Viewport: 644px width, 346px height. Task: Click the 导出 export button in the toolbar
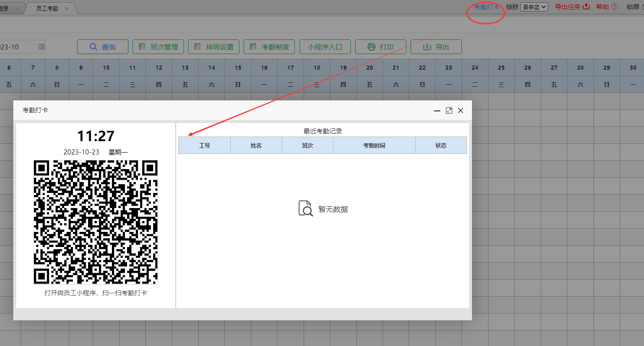click(436, 47)
